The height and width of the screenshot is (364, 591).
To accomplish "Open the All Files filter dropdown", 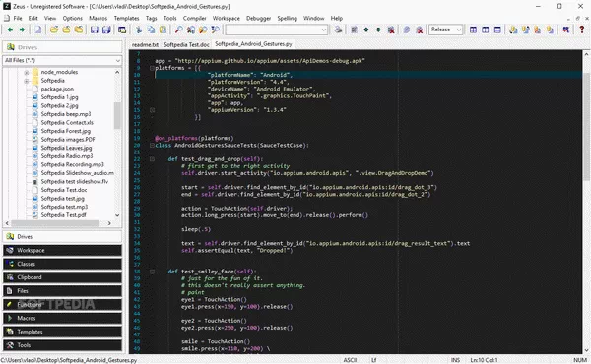I will click(x=118, y=60).
